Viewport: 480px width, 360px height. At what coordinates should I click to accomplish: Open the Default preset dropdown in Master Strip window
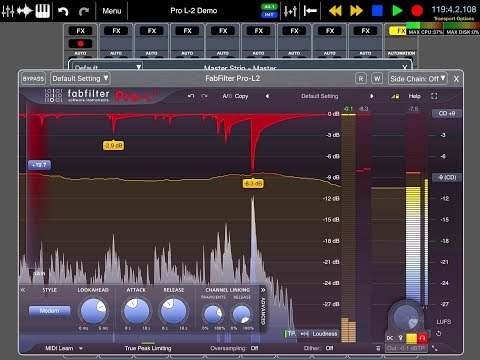click(x=107, y=67)
